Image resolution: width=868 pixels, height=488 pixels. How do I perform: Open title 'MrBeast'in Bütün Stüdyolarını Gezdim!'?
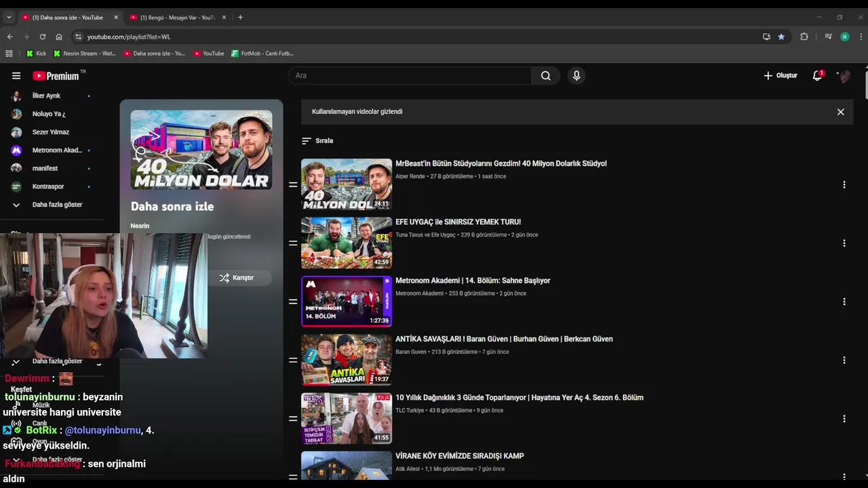click(501, 163)
